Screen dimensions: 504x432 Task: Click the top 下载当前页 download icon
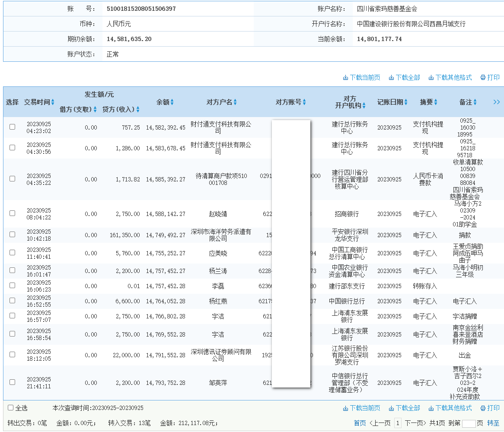point(345,78)
